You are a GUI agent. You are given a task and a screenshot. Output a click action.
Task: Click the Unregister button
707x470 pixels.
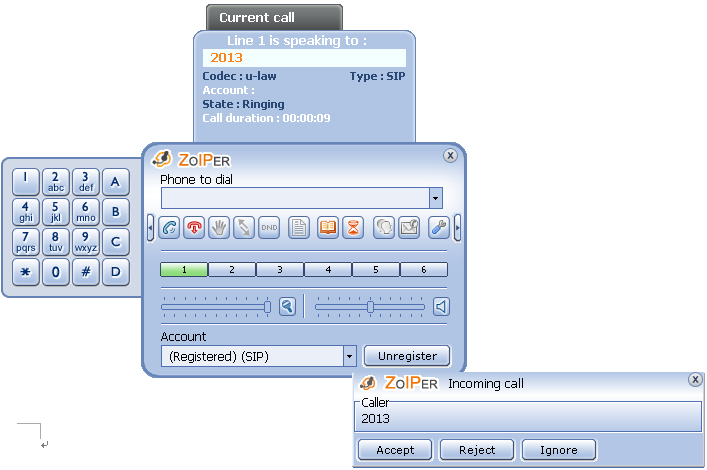click(407, 356)
